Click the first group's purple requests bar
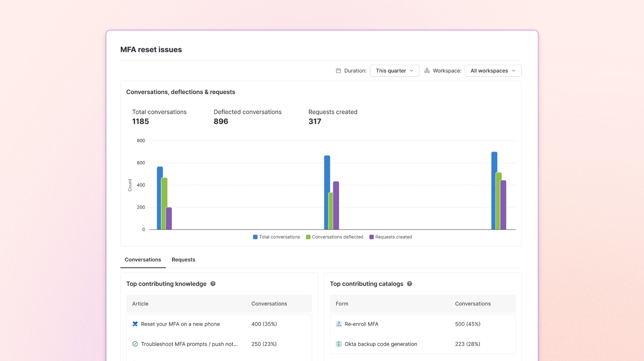Viewport: 644px width, 361px height. (x=169, y=218)
